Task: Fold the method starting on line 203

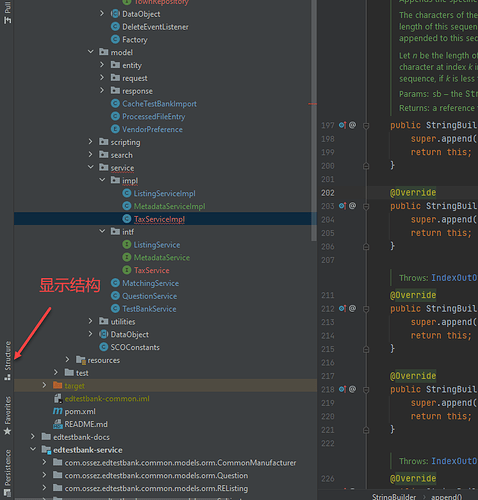Action: point(366,206)
